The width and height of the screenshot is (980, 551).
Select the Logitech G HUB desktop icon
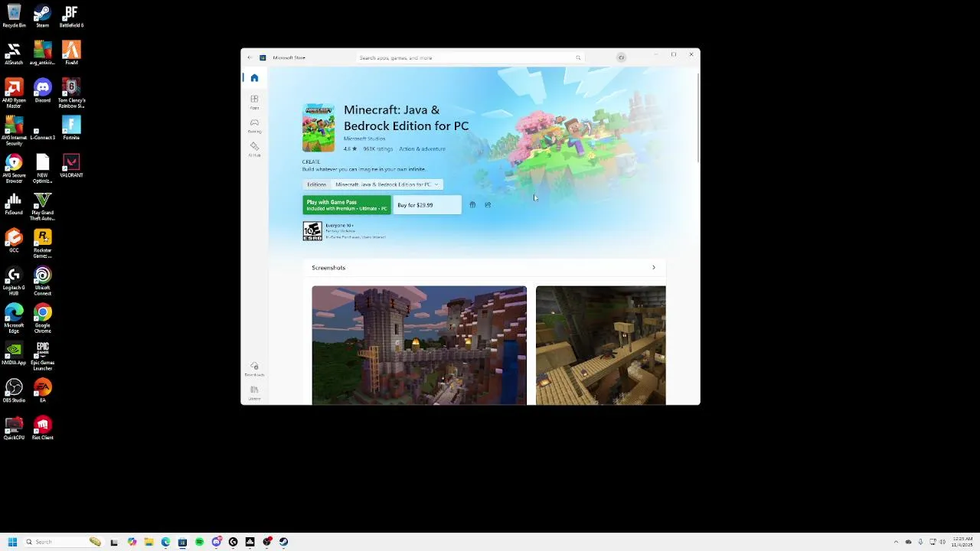(14, 282)
